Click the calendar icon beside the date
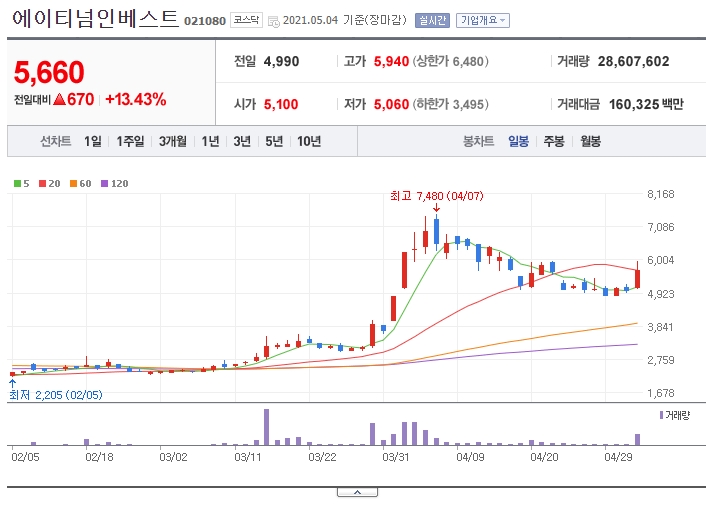 point(273,21)
